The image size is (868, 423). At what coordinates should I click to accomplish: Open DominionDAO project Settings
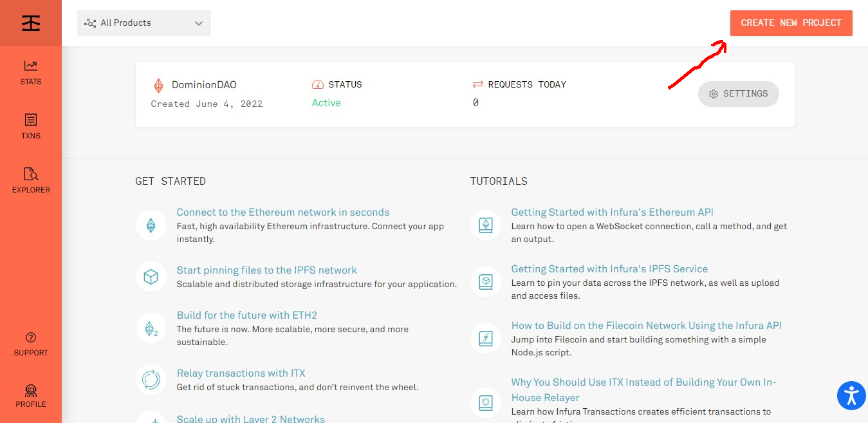tap(738, 94)
